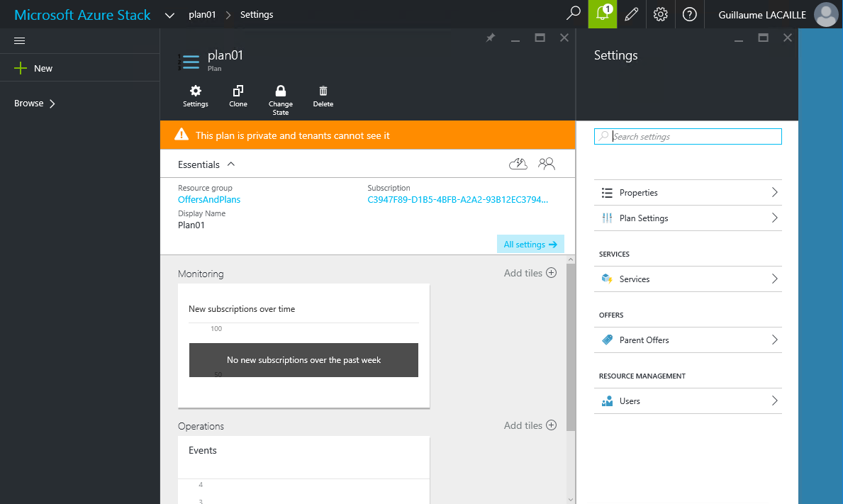The width and height of the screenshot is (843, 504).
Task: Select plan01 in the breadcrumb
Action: (x=202, y=14)
